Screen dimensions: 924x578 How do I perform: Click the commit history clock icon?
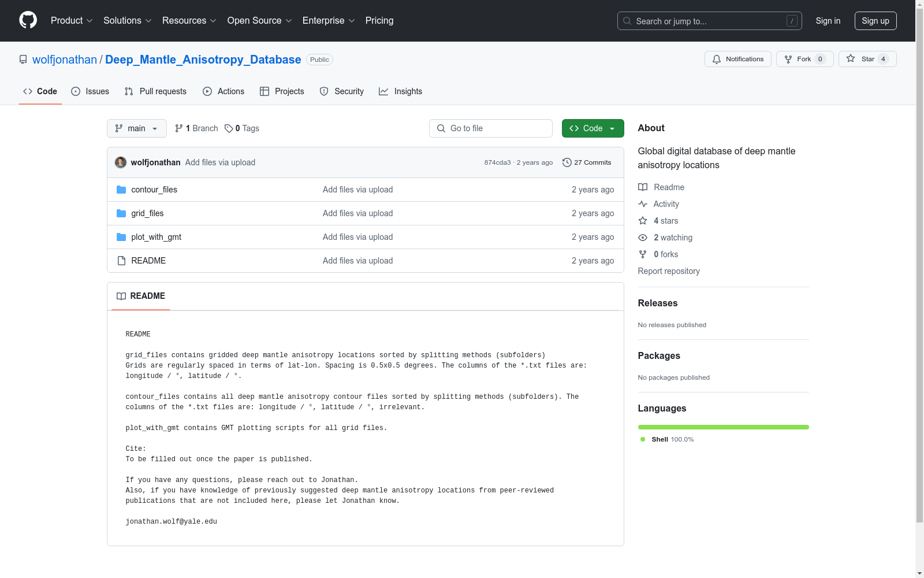[x=567, y=162]
